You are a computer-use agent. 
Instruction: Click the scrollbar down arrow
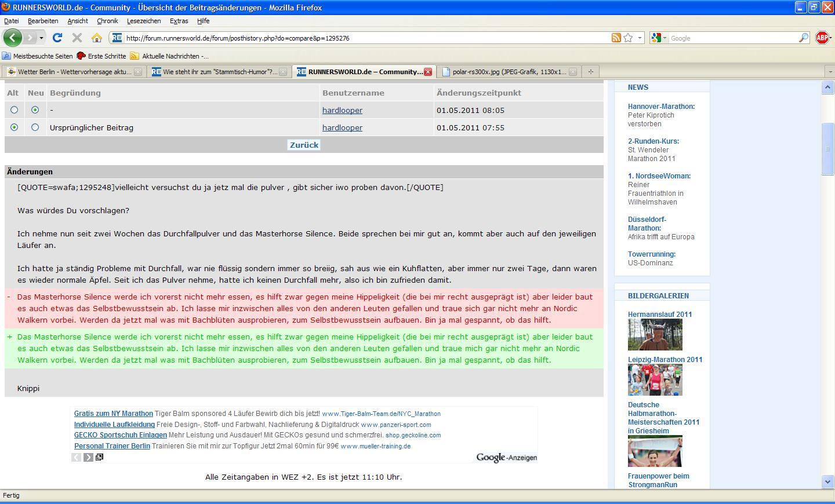tap(827, 481)
